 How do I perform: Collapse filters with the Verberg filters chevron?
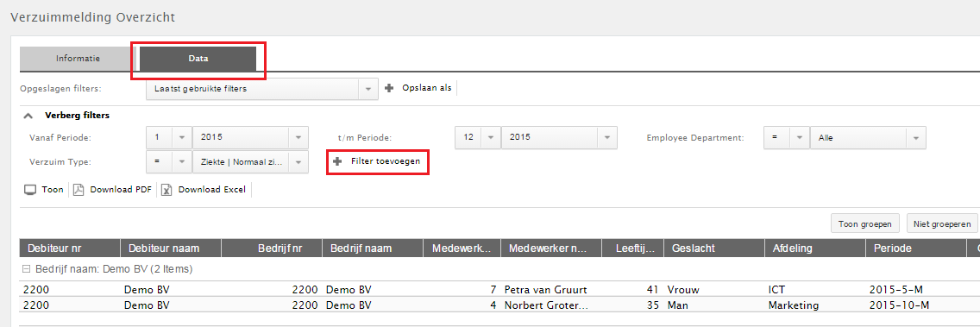[x=28, y=116]
